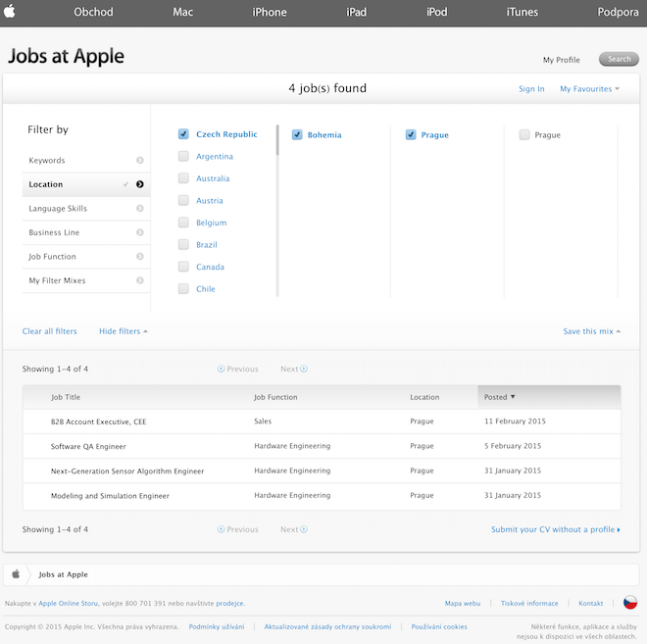Screen dimensions: 647x644
Task: Check the Canada checkbox
Action: (183, 267)
